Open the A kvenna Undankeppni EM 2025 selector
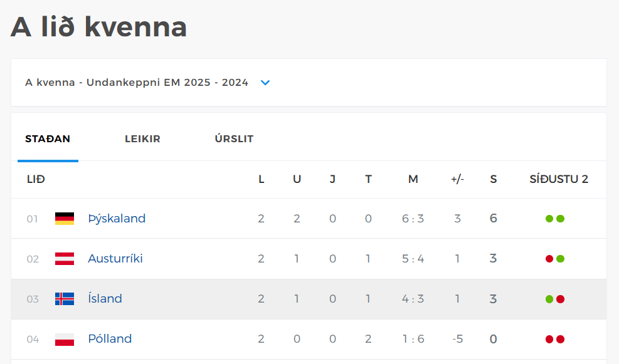 coord(309,83)
